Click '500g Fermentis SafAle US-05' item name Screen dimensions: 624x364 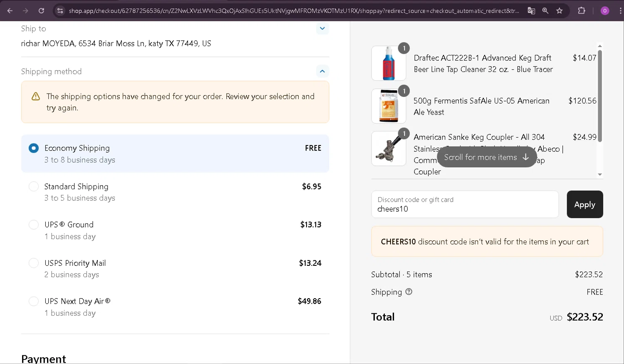pyautogui.click(x=481, y=106)
